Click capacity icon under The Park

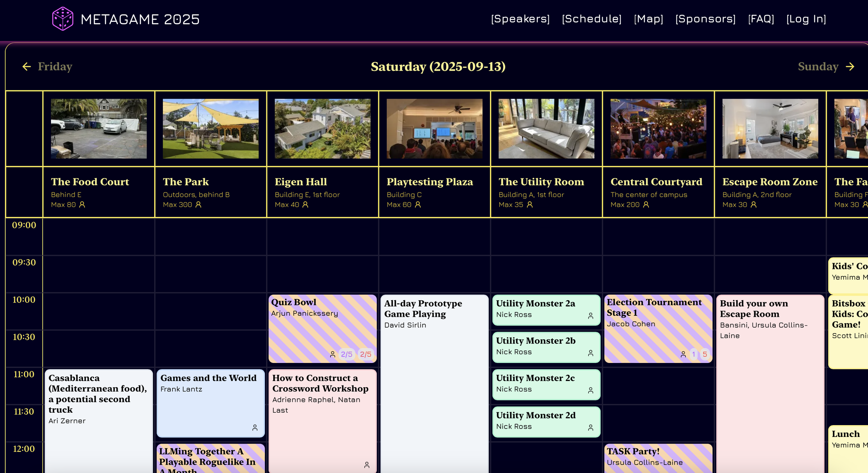click(198, 205)
